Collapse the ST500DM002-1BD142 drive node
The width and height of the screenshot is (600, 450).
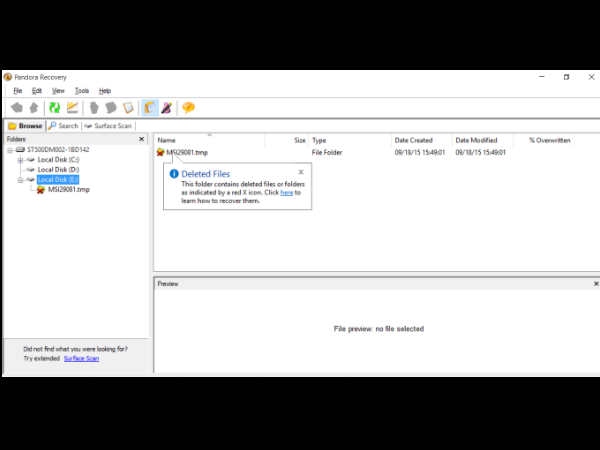(x=10, y=150)
